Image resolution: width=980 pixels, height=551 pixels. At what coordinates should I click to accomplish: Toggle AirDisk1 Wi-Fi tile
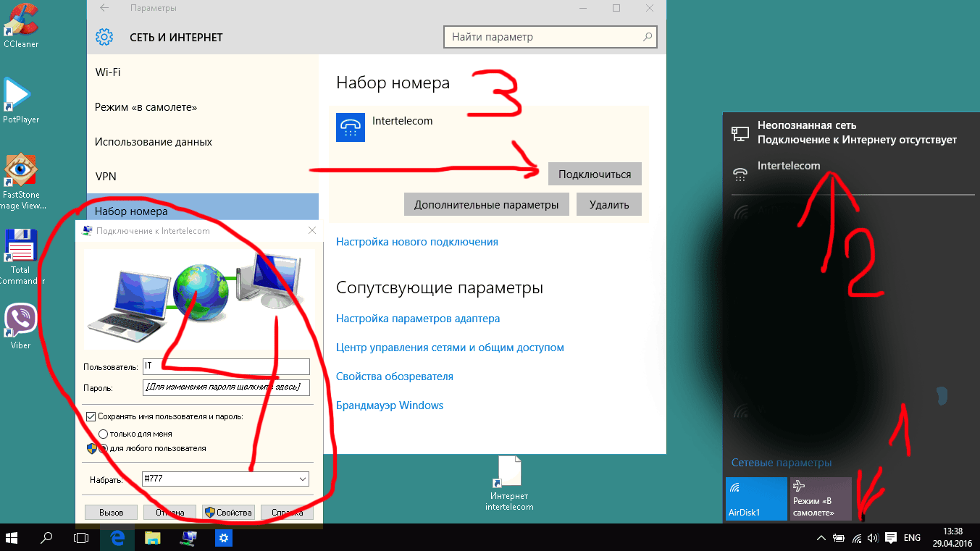755,498
